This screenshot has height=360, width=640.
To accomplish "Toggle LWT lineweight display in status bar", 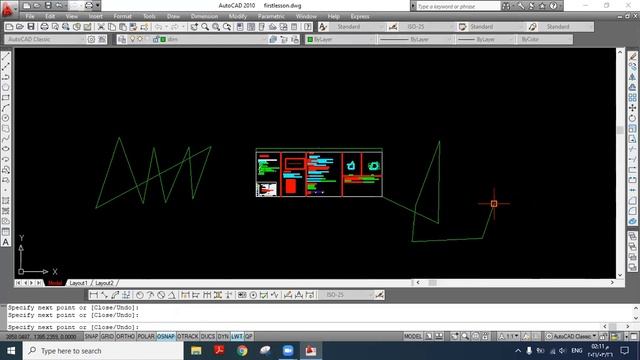I will pos(237,336).
